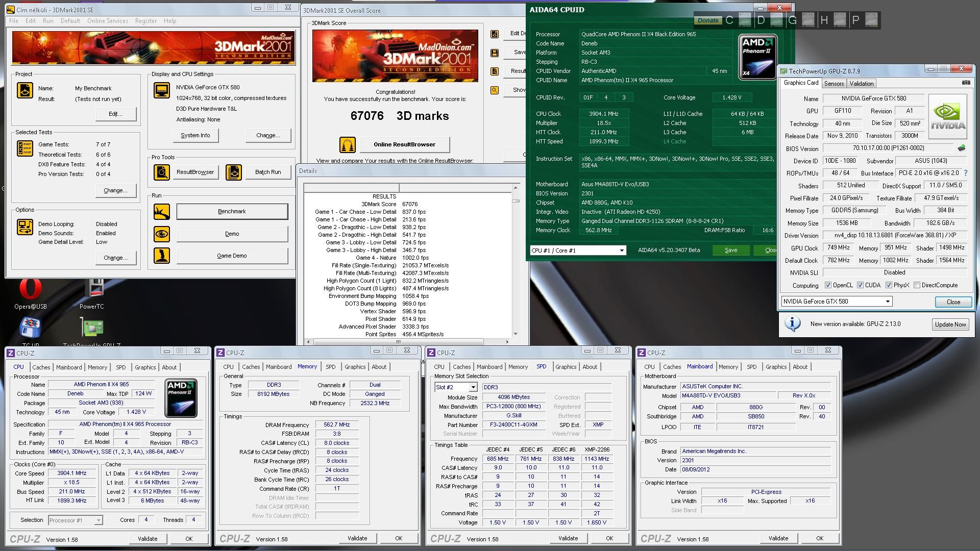Click the Show Details magnifier icon in score window
The height and width of the screenshot is (551, 980).
tap(495, 90)
